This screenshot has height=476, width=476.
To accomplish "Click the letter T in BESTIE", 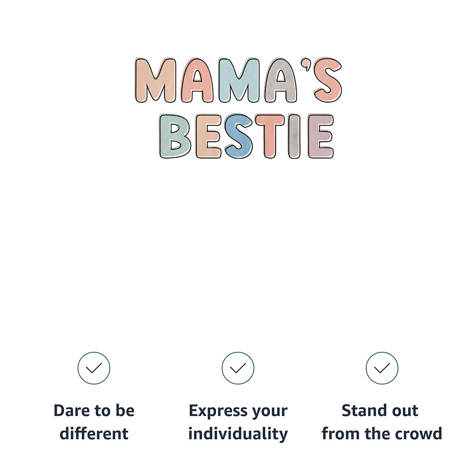I will (x=270, y=136).
